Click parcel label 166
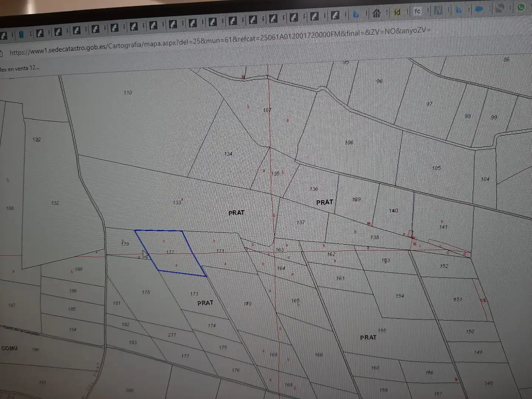Image resolution: width=532 pixels, height=399 pixels. pos(319,355)
